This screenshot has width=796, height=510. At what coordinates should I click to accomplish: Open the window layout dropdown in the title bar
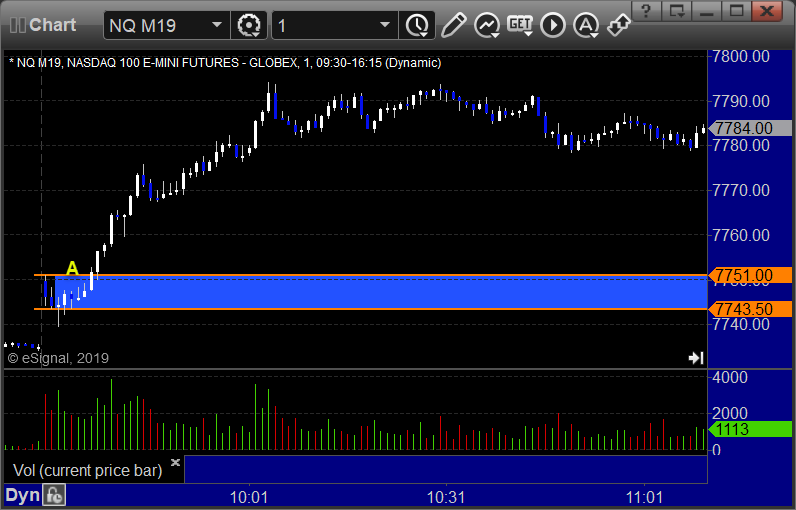pos(677,11)
